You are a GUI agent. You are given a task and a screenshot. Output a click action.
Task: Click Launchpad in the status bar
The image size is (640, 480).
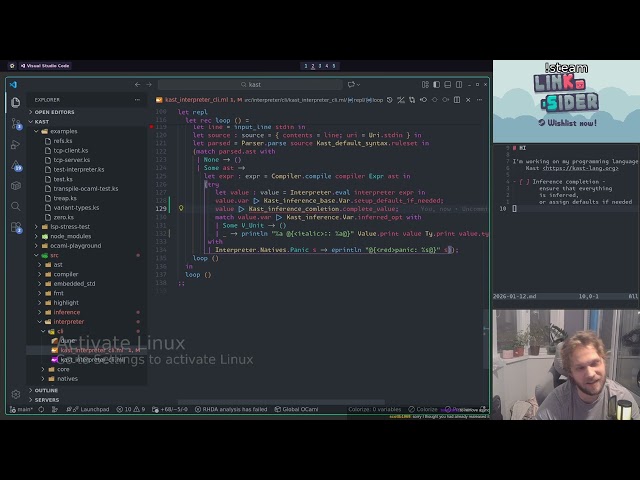pos(91,409)
